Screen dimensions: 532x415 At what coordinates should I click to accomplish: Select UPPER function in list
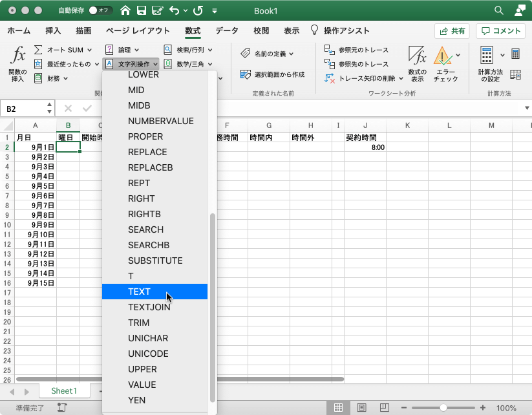pos(154,369)
